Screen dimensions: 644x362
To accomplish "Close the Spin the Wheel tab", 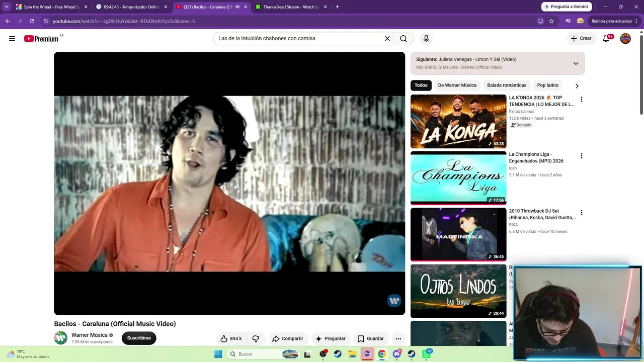I will [86, 7].
